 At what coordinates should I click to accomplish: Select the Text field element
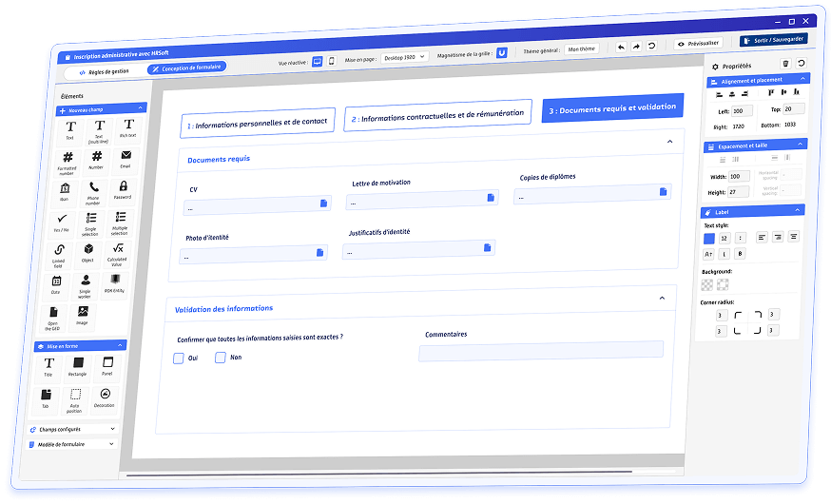pyautogui.click(x=70, y=130)
